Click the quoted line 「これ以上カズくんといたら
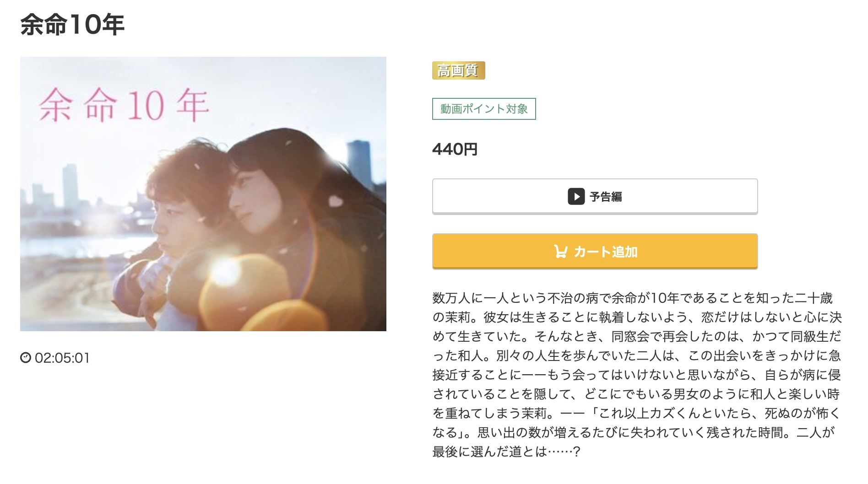Image resolution: width=868 pixels, height=484 pixels. point(715,414)
